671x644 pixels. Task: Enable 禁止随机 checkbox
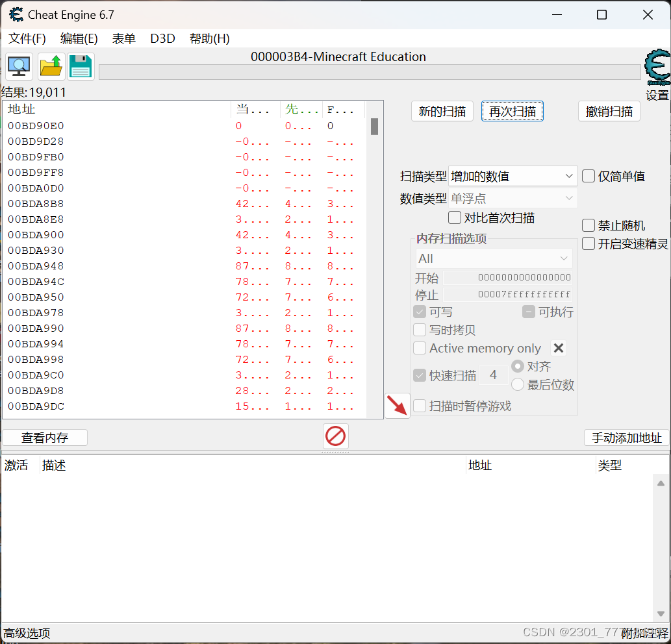589,225
